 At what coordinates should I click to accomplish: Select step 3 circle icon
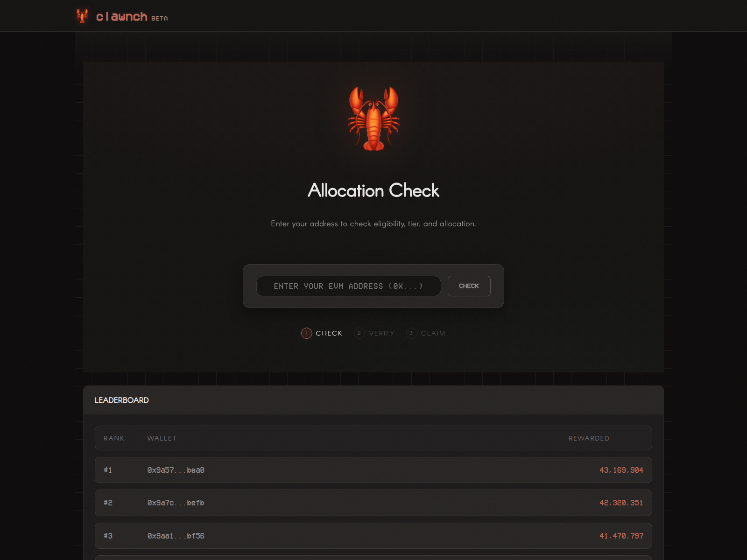(x=411, y=333)
